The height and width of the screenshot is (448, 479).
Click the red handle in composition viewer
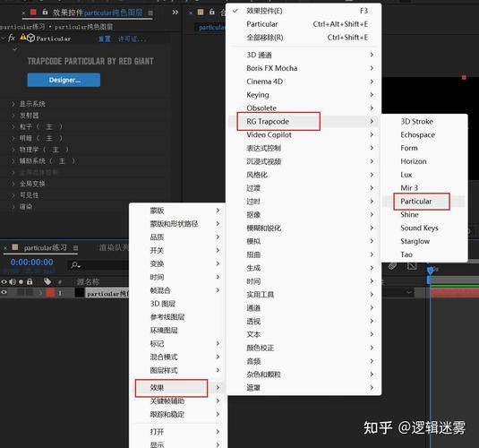(464, 77)
